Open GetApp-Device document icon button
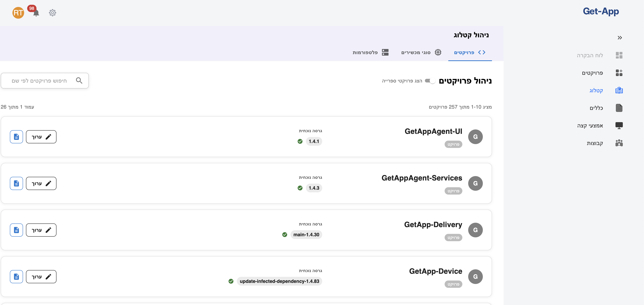This screenshot has height=305, width=644. (16, 276)
